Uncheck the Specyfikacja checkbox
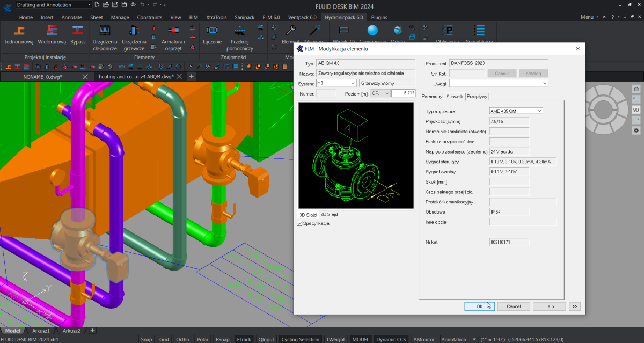Viewport: 644px width, 343px height. [299, 223]
